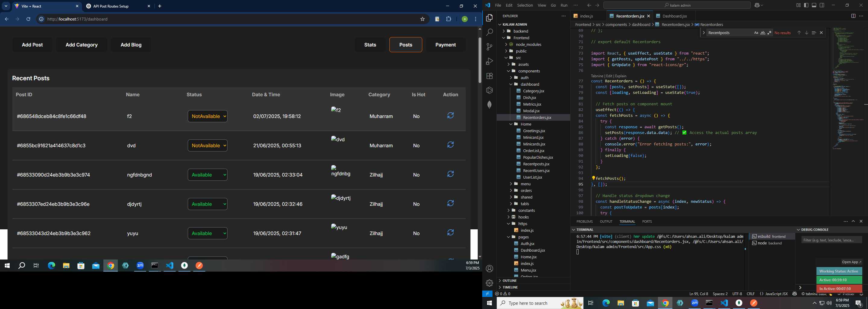Viewport: 868px width, 309px height.
Task: Open status dropdown for post dvd
Action: pos(208,146)
